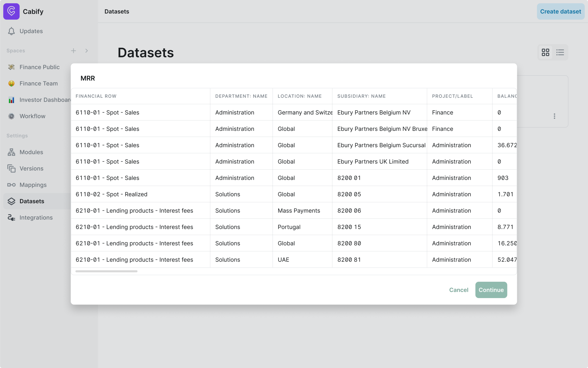Click the Versions stacked-pages icon
The height and width of the screenshot is (368, 588).
pos(11,168)
